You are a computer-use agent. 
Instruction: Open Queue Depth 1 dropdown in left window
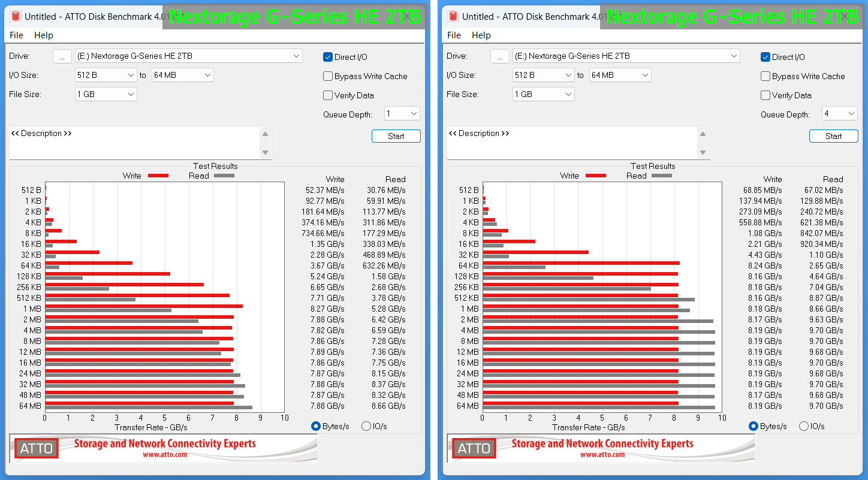tap(402, 114)
